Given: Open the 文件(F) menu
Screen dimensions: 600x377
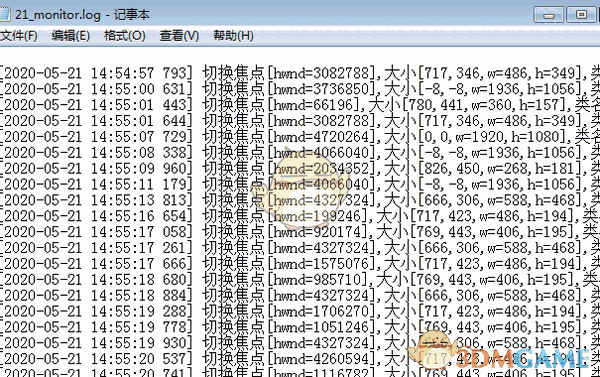Looking at the screenshot, I should (x=18, y=36).
